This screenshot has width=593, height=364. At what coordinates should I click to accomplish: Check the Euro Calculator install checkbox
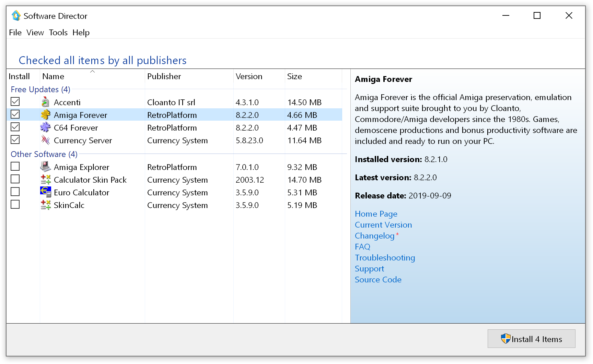coord(15,192)
